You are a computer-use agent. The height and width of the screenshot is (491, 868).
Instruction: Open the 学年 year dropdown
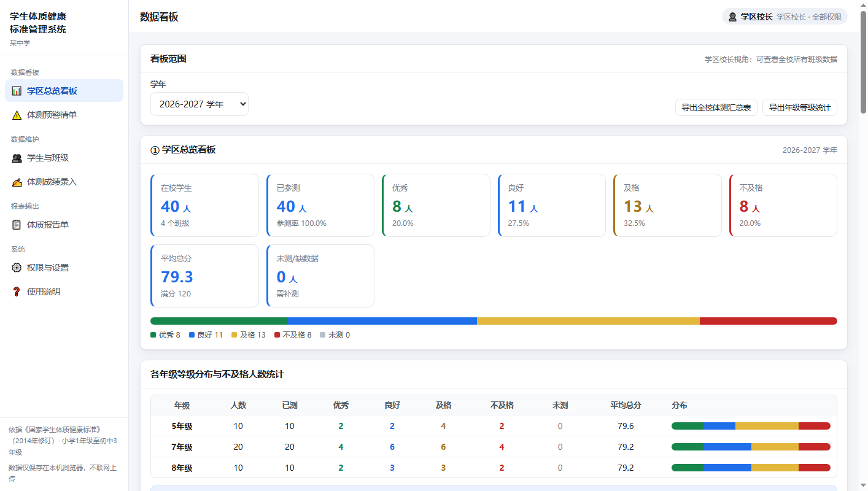coord(200,104)
